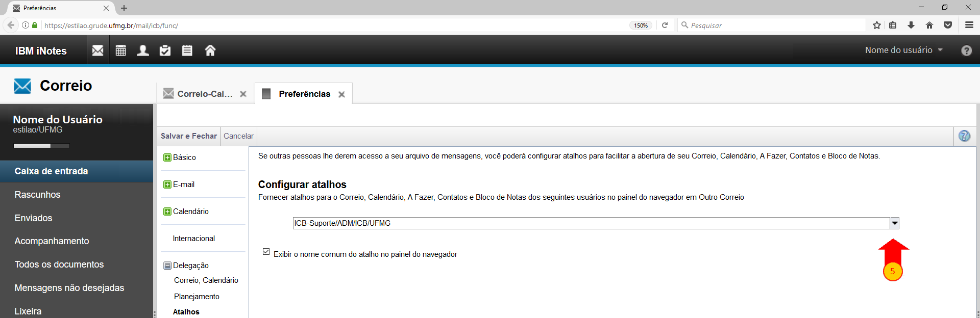The image size is (980, 318).
Task: Click the browser reload icon
Action: coord(665,25)
